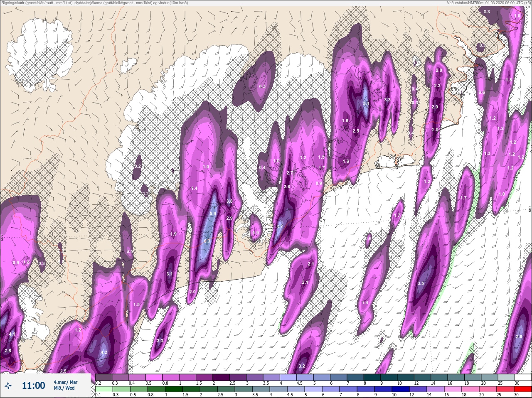The width and height of the screenshot is (532, 398).
Task: Click the '2.7' precipitation value on the map
Action: pyautogui.click(x=290, y=173)
